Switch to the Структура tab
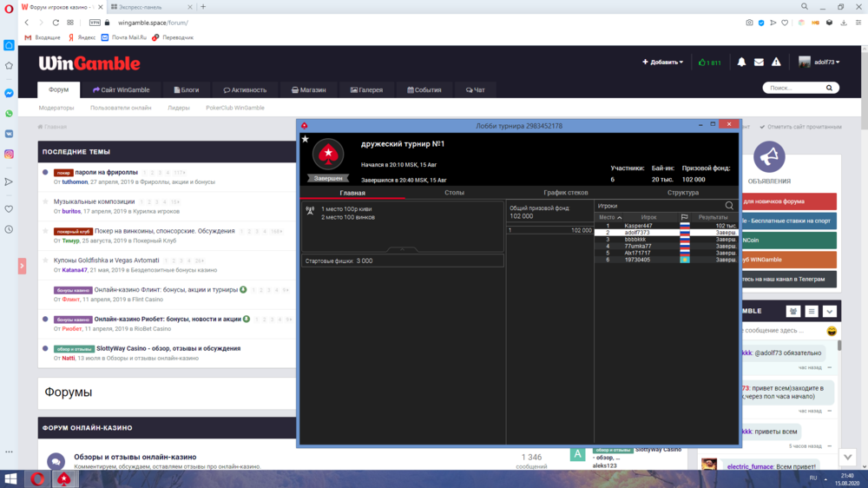 [x=682, y=193]
